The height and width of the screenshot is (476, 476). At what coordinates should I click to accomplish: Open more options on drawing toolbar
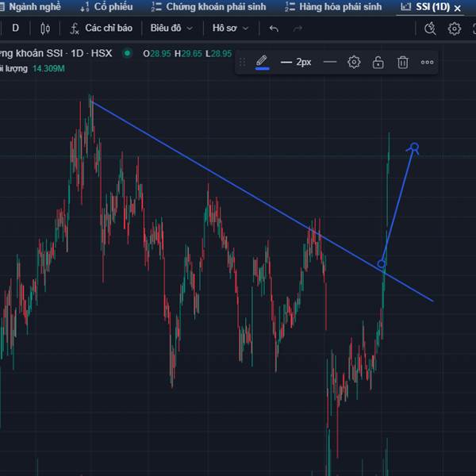[427, 62]
